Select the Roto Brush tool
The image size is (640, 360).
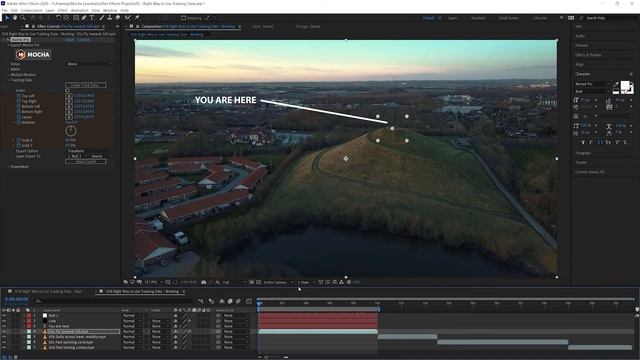[x=128, y=18]
